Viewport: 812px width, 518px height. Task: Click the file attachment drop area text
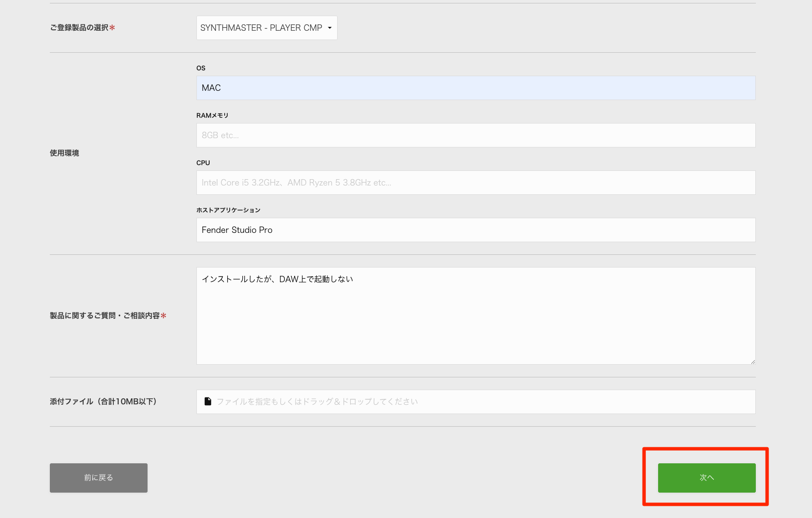(317, 401)
